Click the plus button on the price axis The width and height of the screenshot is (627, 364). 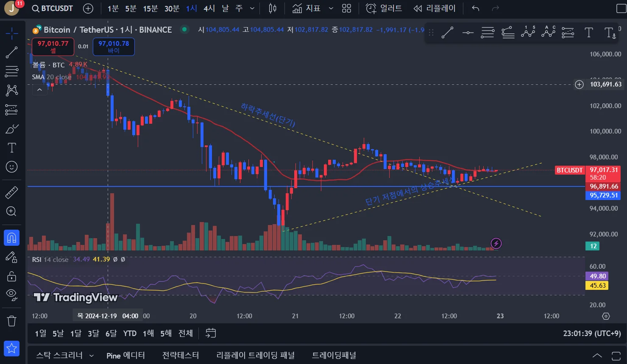[579, 84]
